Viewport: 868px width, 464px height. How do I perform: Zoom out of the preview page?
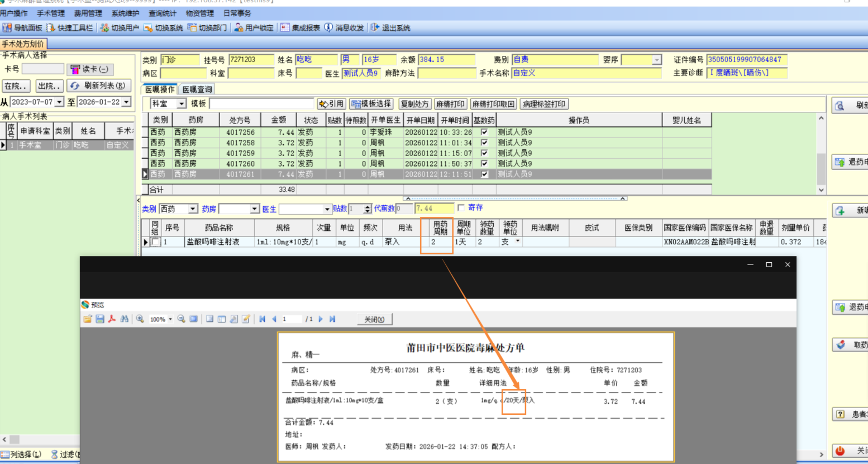[182, 319]
